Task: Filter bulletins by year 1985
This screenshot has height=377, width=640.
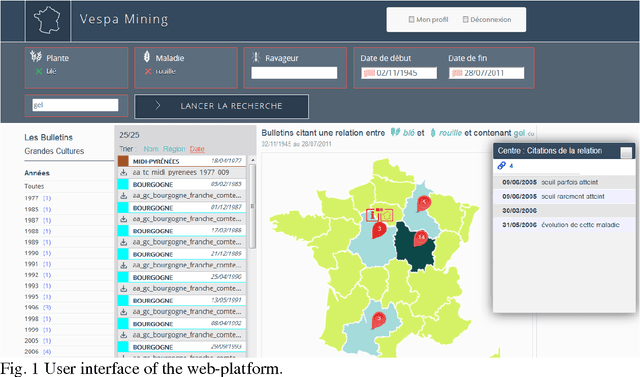Action: 38,209
